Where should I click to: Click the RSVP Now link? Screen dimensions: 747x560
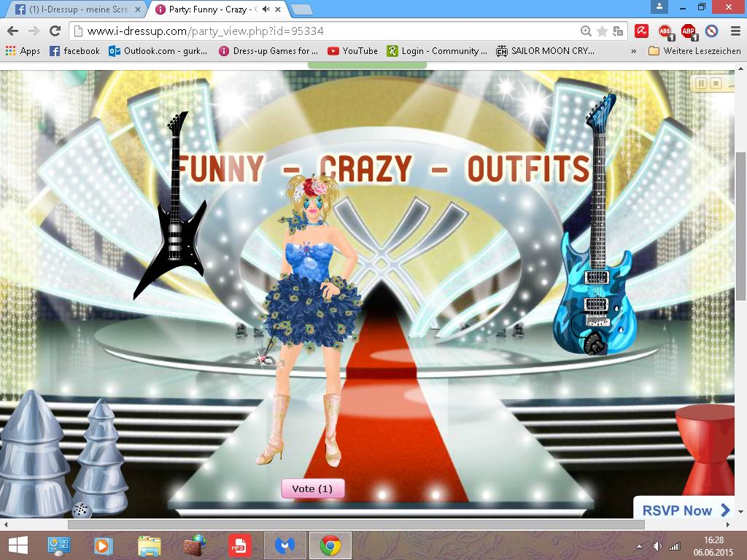click(685, 510)
